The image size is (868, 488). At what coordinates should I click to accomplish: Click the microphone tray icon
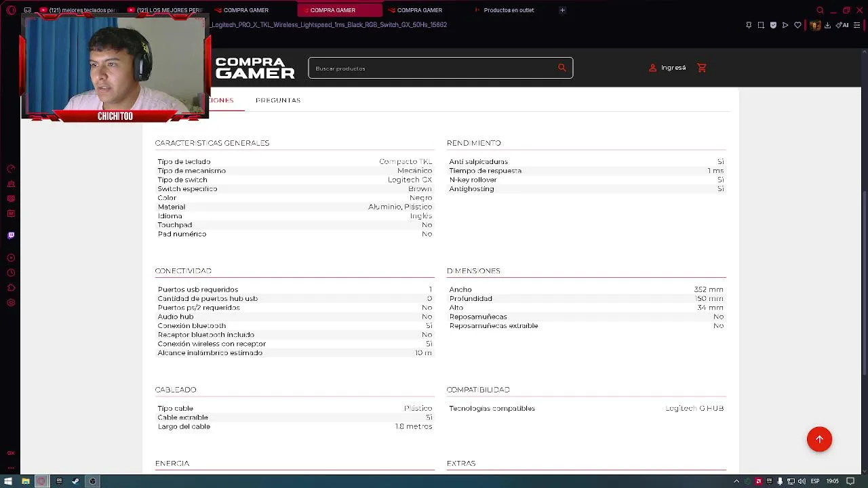pos(780,481)
